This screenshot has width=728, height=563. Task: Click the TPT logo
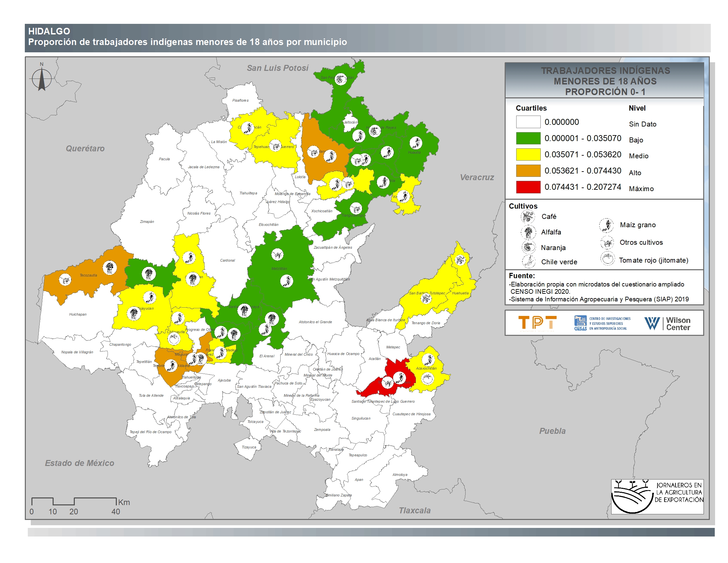[x=537, y=323]
